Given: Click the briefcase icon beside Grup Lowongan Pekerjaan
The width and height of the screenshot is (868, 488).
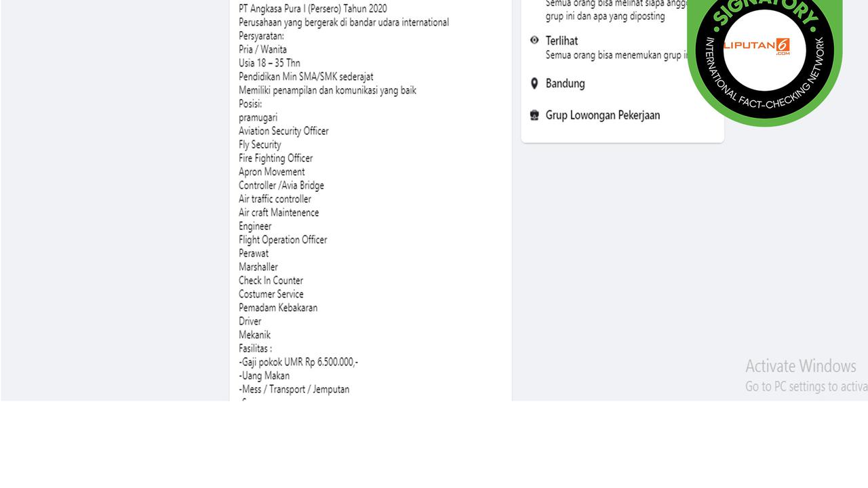Looking at the screenshot, I should [534, 115].
